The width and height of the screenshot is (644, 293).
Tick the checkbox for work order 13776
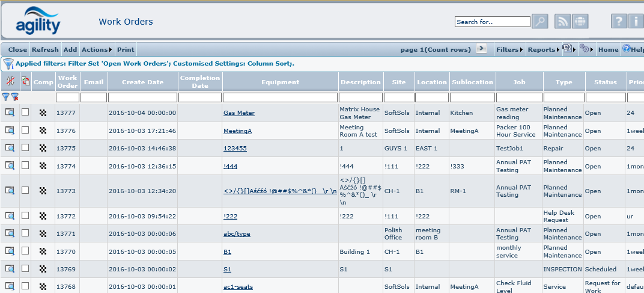coord(25,130)
